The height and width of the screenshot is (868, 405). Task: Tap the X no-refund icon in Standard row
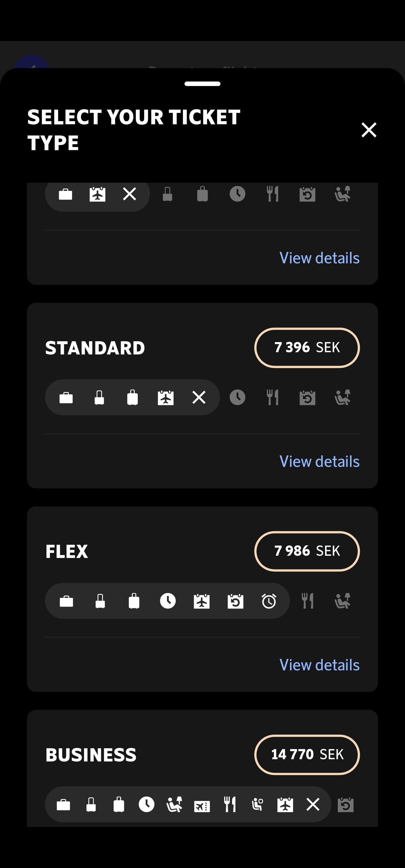click(x=199, y=397)
